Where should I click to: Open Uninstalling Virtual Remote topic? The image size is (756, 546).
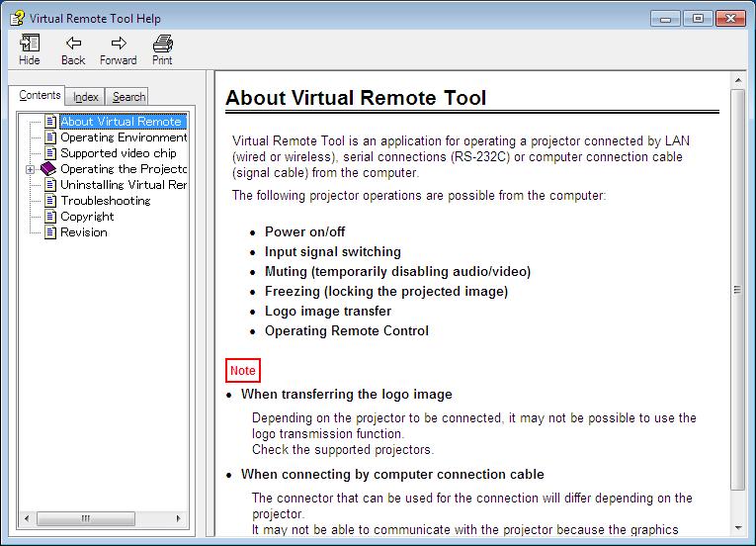pos(124,185)
